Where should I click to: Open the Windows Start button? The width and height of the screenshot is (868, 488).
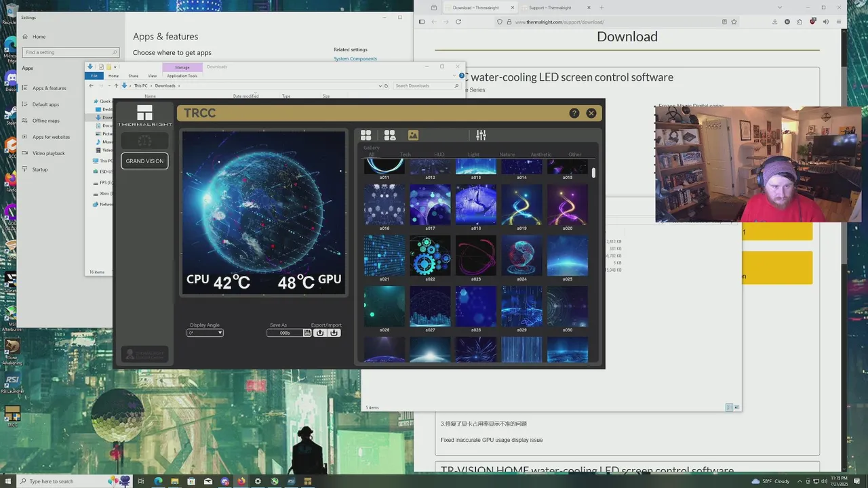pos(7,481)
